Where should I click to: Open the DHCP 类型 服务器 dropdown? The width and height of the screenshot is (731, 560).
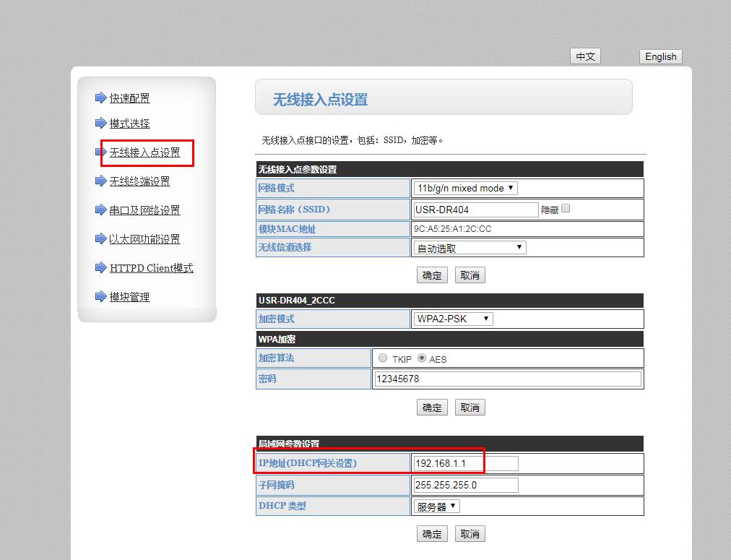pyautogui.click(x=436, y=507)
